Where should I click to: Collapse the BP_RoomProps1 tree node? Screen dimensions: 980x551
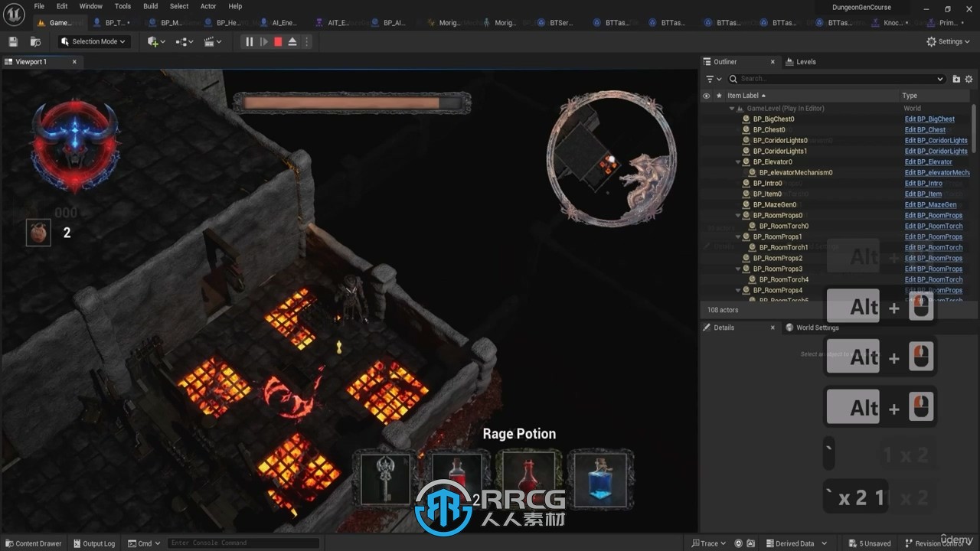tap(738, 237)
